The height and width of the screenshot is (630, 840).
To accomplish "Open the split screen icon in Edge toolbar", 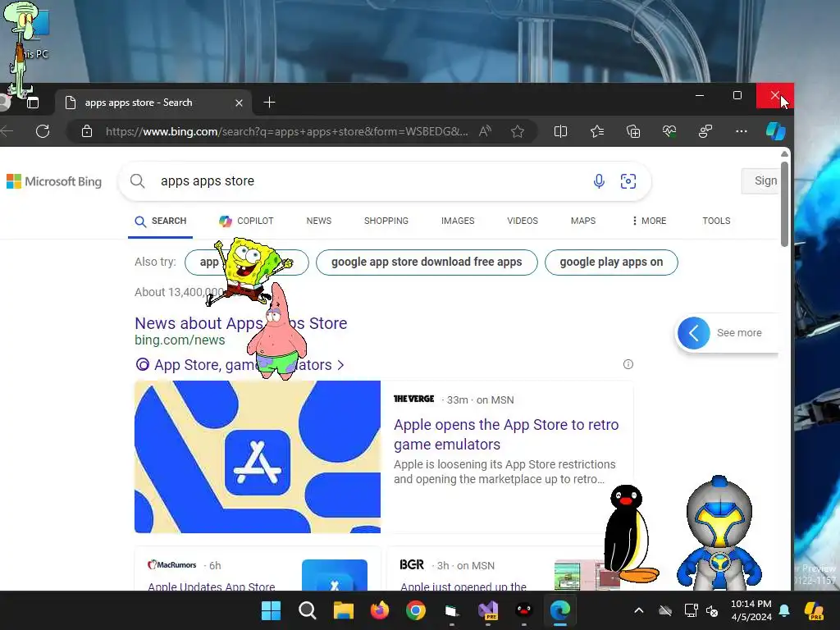I will point(560,131).
